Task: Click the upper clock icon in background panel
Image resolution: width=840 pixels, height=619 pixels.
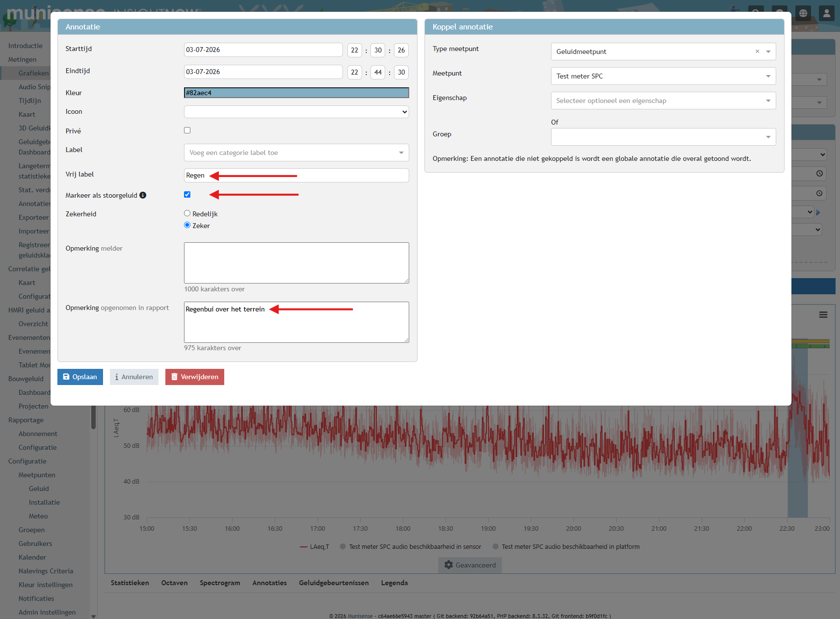Action: 819,174
